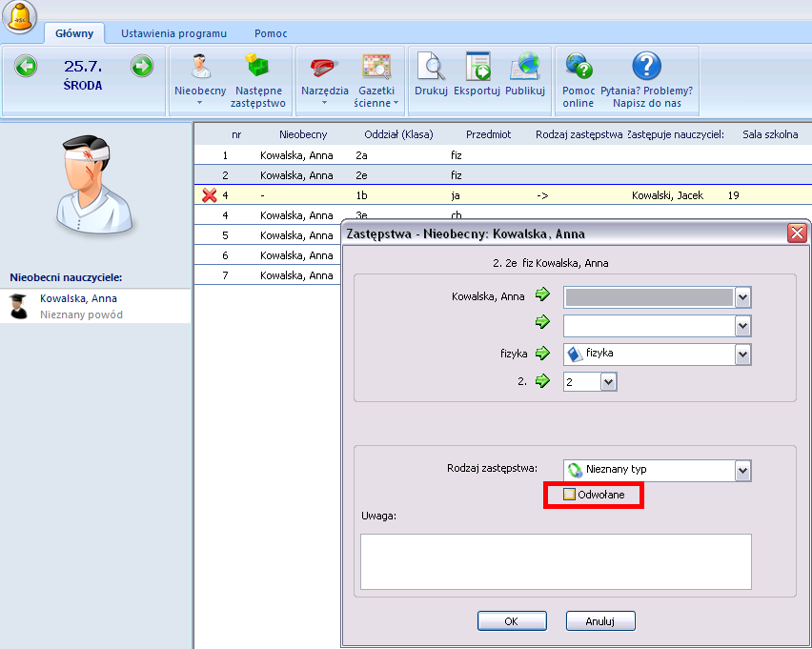812x649 pixels.
Task: Click the Nieobecny column header
Action: (x=303, y=134)
